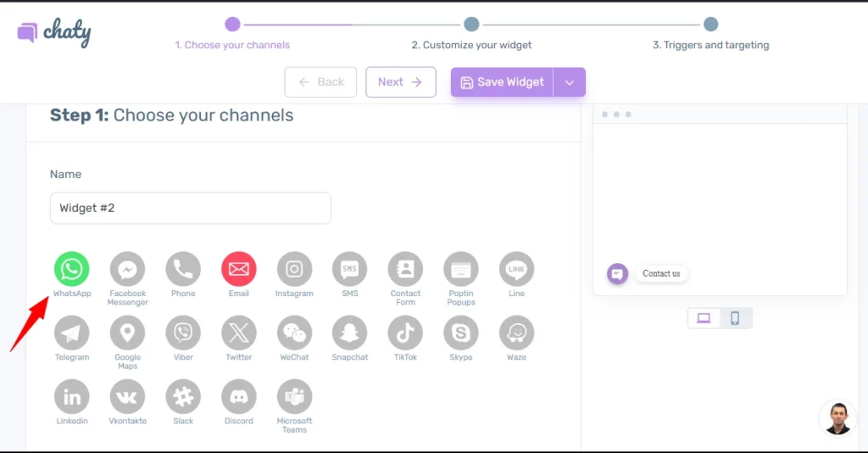Click the purple chat widget preview icon
The width and height of the screenshot is (868, 453).
point(617,273)
